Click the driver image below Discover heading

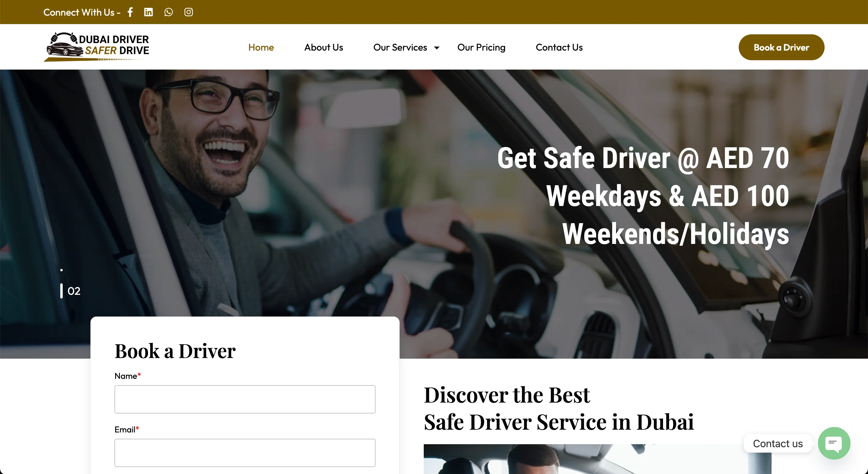pyautogui.click(x=597, y=459)
